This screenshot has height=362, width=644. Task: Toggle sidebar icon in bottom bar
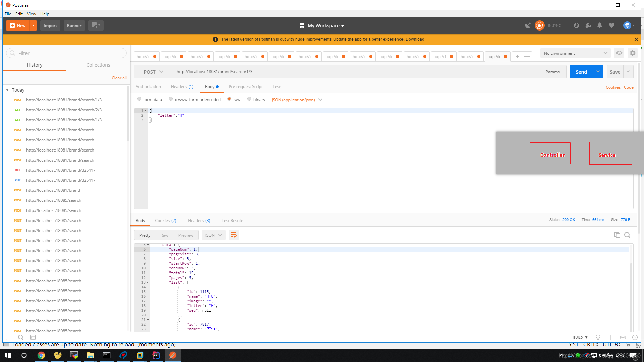tap(9, 337)
